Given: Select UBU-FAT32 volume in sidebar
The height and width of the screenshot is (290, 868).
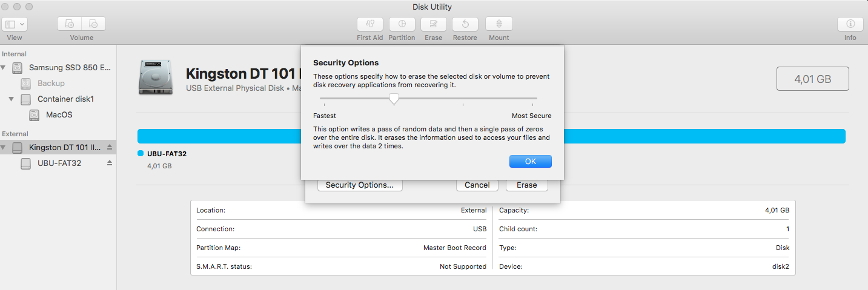Looking at the screenshot, I should [59, 163].
